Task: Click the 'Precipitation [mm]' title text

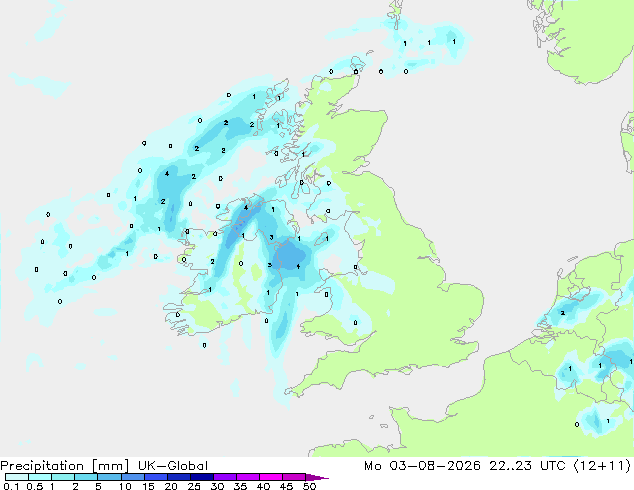Action: 64,466
